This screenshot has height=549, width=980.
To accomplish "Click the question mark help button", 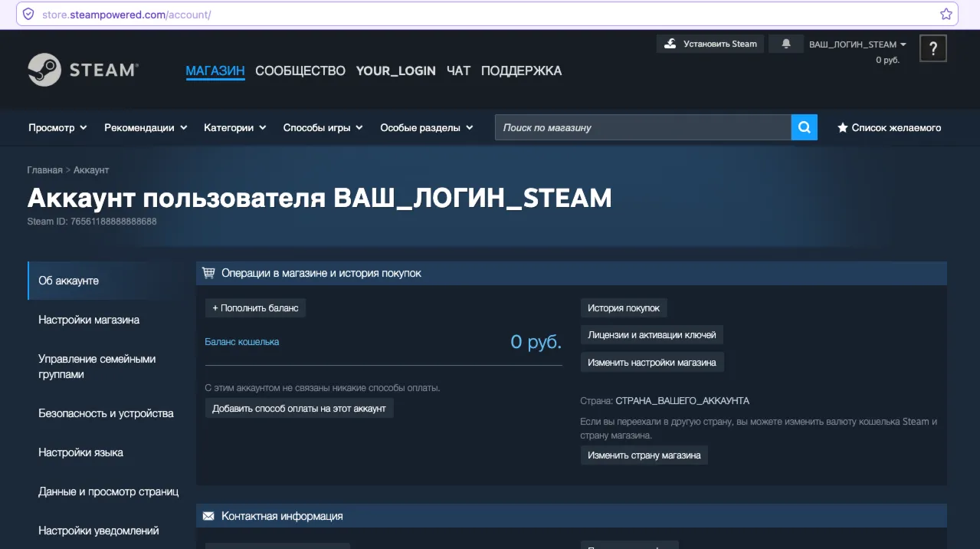I will pyautogui.click(x=933, y=48).
